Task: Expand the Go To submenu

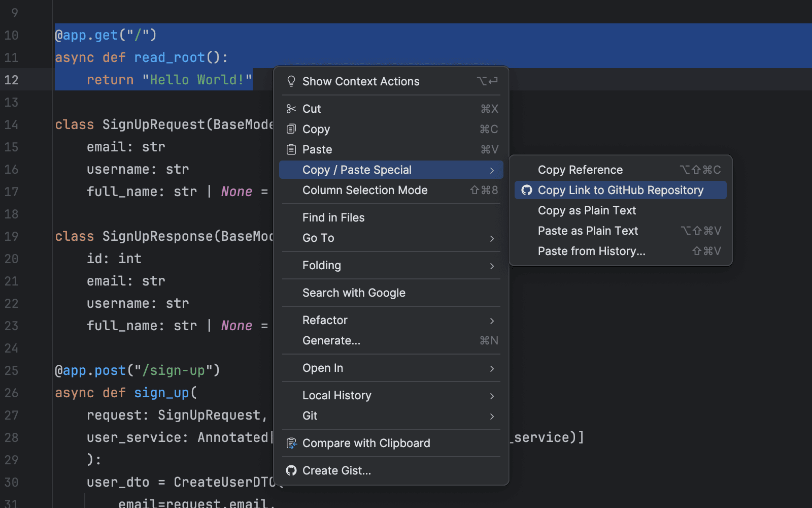Action: coord(491,238)
